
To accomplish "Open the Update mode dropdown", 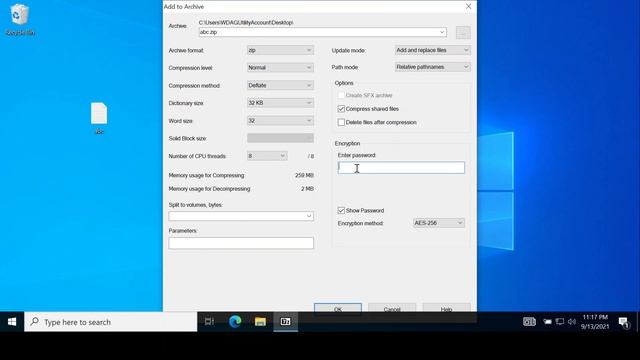I will click(x=433, y=50).
